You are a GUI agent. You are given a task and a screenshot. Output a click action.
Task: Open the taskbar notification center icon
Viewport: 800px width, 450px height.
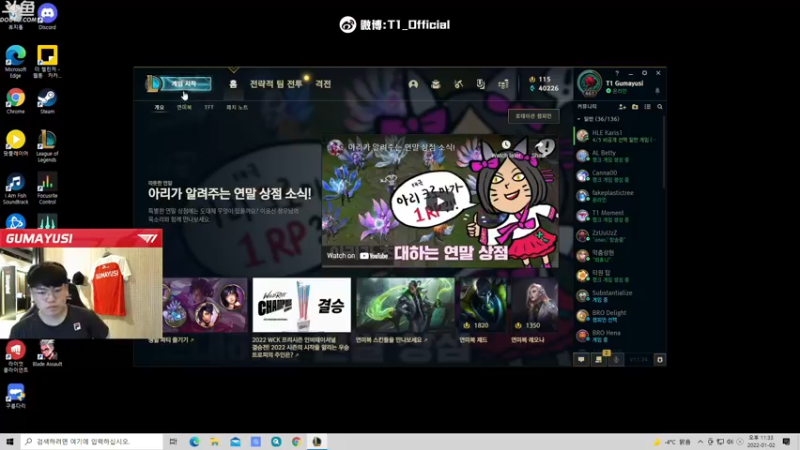[x=786, y=442]
